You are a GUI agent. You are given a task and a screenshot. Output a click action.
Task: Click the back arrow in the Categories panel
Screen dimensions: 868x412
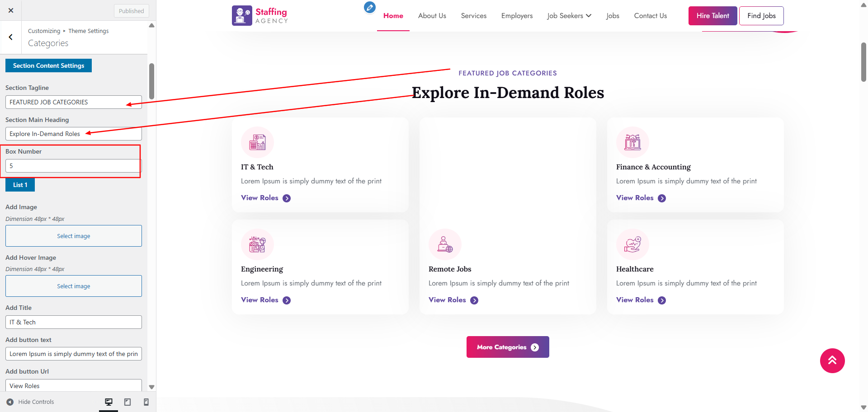coord(11,37)
